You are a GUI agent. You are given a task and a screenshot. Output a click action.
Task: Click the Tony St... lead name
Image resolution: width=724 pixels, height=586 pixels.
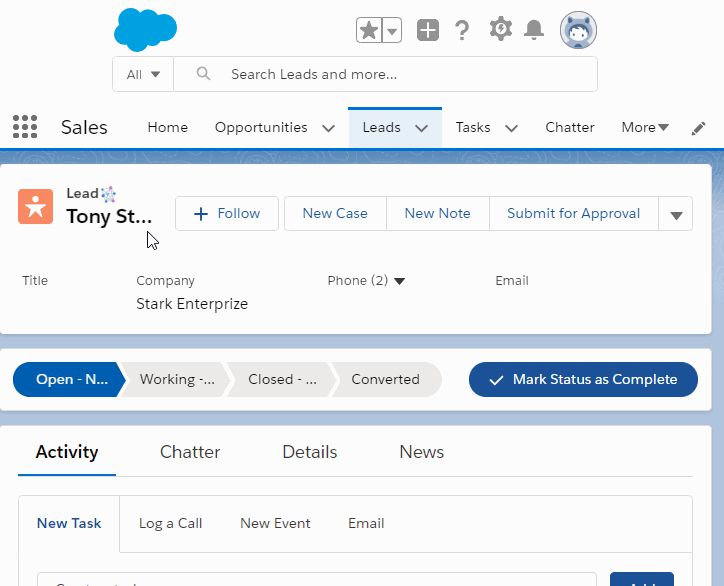pyautogui.click(x=109, y=216)
